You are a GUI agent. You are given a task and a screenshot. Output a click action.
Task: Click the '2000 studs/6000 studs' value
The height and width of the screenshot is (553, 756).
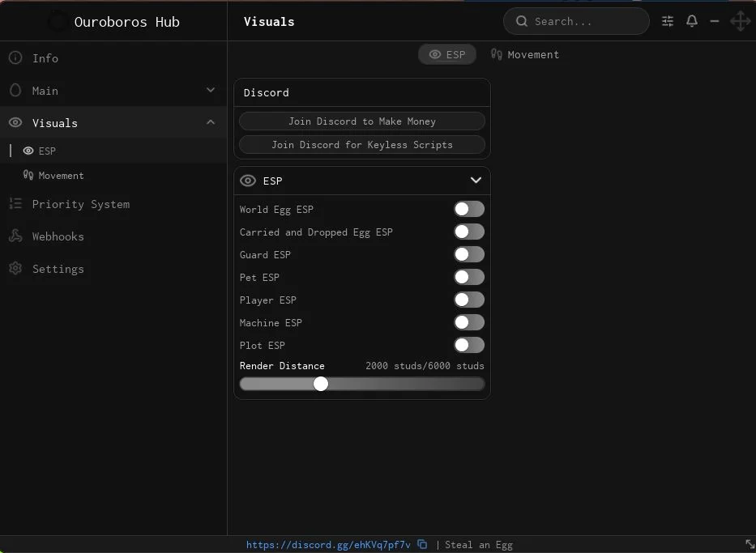[x=425, y=366]
